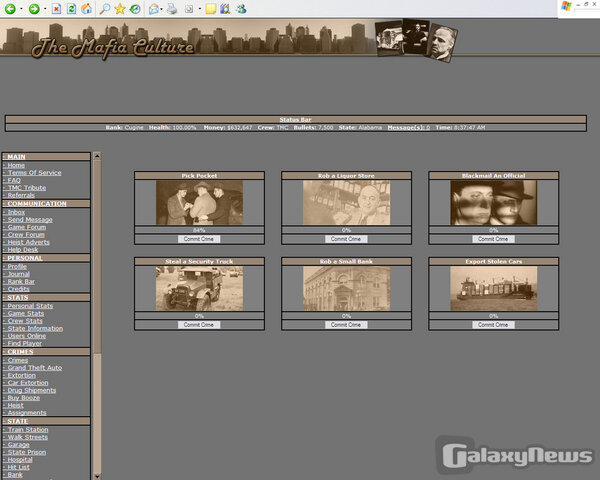Open the Find Player link

[x=25, y=343]
